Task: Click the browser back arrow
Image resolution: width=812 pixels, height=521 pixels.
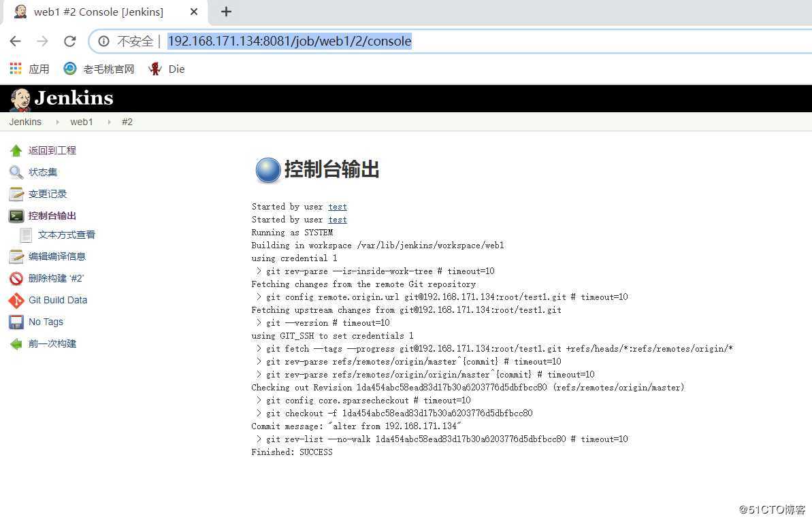Action: tap(16, 41)
